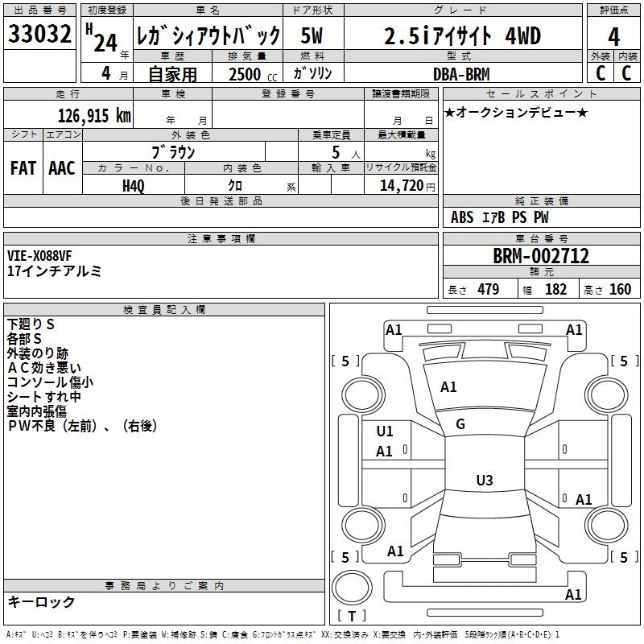Image resolution: width=644 pixels, height=644 pixels.
Task: Click the 譲渡書類期限 header
Action: click(401, 94)
